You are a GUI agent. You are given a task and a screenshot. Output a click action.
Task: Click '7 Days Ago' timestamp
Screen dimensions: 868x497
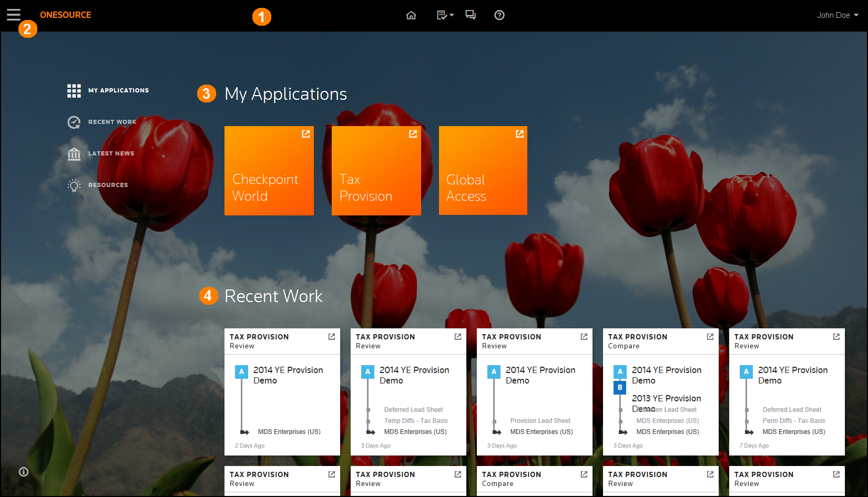click(x=754, y=446)
